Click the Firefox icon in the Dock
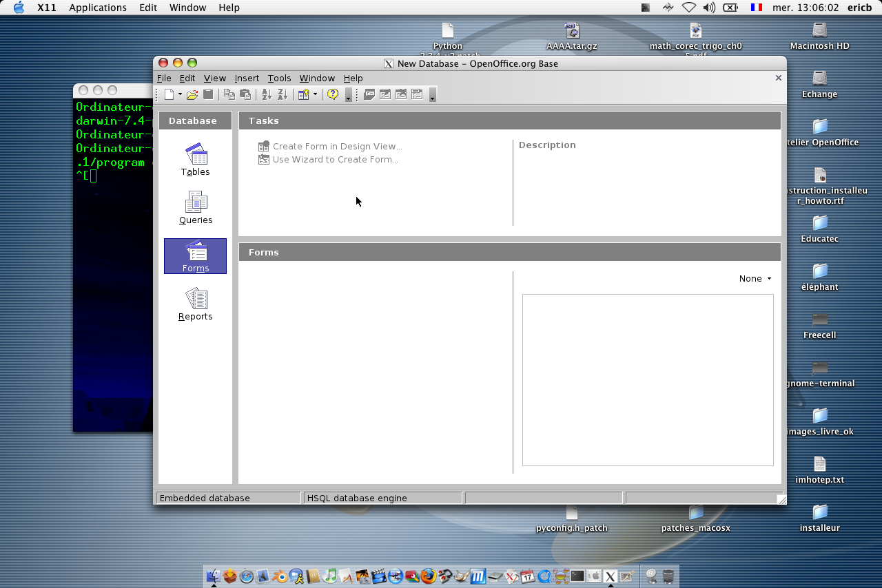 click(x=429, y=576)
